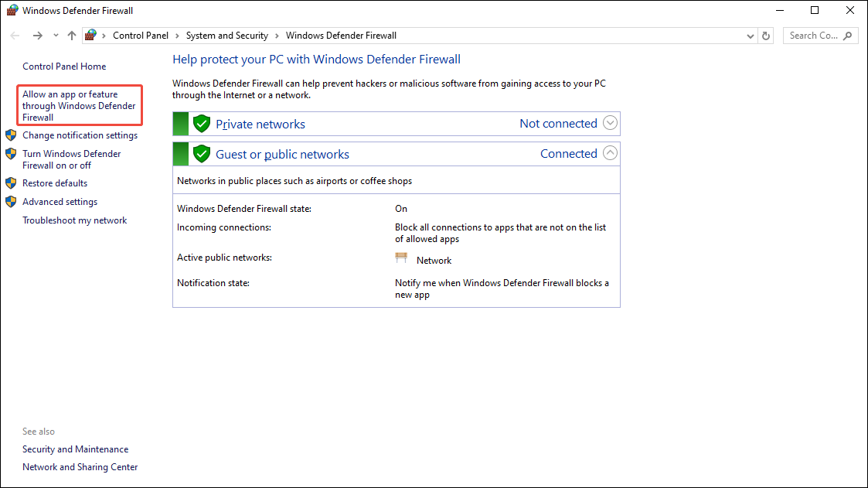Open Change notification settings
The height and width of the screenshot is (488, 868).
tap(80, 135)
